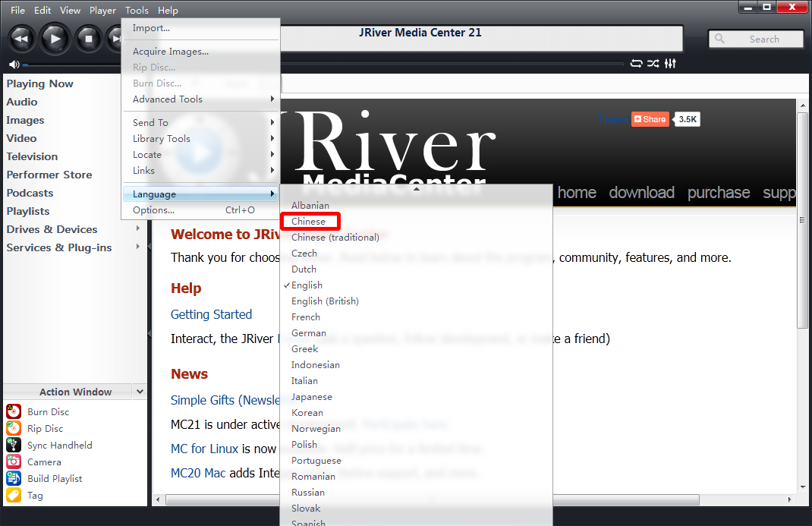
Task: Open the Send To submenu
Action: click(200, 123)
